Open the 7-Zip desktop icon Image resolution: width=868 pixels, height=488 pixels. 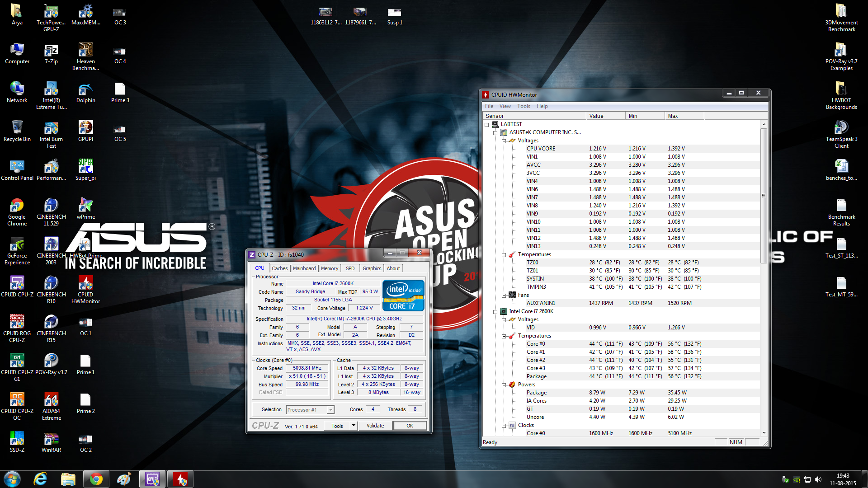pyautogui.click(x=51, y=53)
